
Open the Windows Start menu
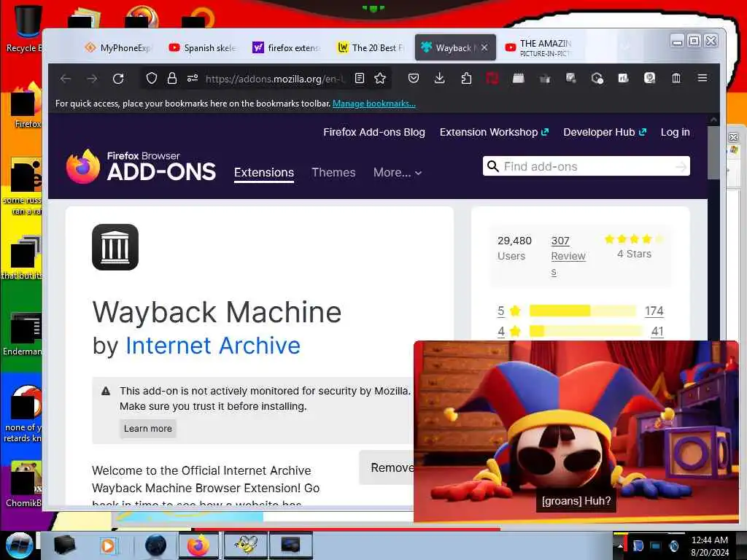(x=18, y=545)
